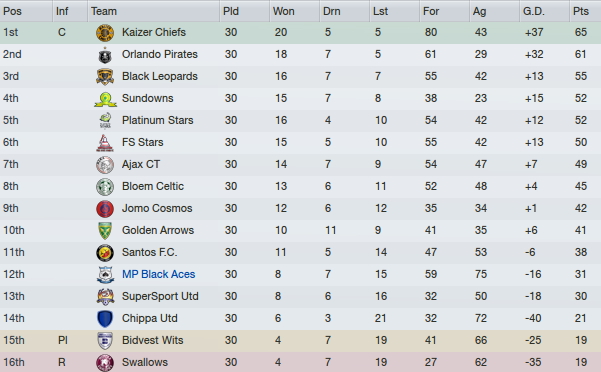Image resolution: width=601 pixels, height=372 pixels.
Task: Select the Golden Arrows shield logo
Action: point(105,231)
